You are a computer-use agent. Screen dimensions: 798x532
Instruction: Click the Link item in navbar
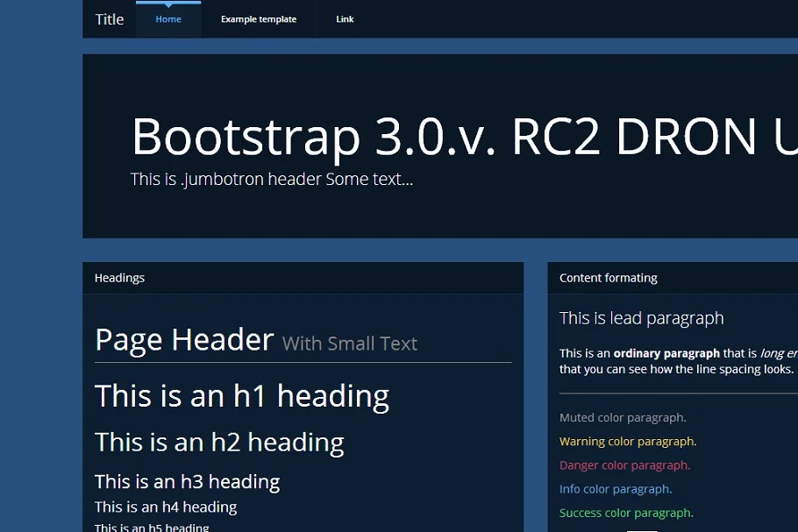345,19
